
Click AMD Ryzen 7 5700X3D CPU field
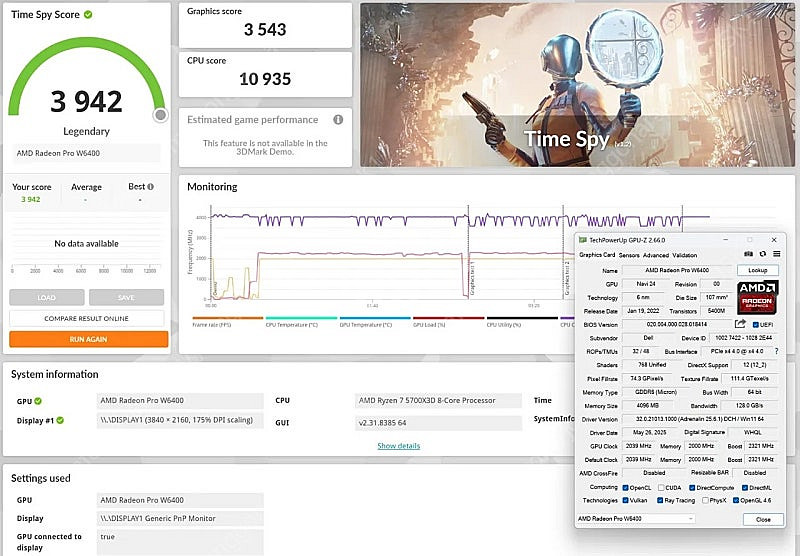tap(438, 400)
